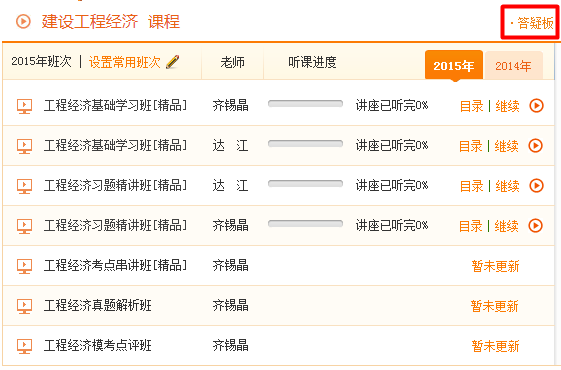Click monitor icon of 工程经济模考点评班 row
This screenshot has height=370, width=561.
[24, 346]
